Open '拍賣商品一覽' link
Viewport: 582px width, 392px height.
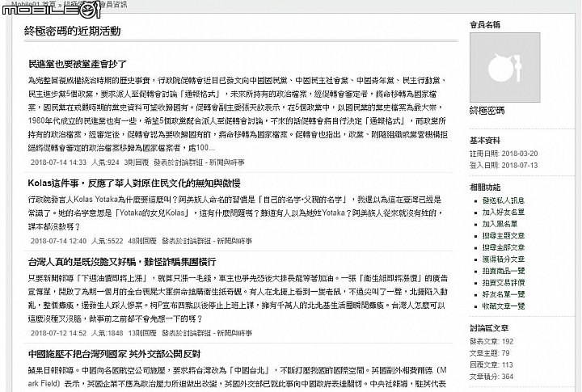click(x=504, y=271)
